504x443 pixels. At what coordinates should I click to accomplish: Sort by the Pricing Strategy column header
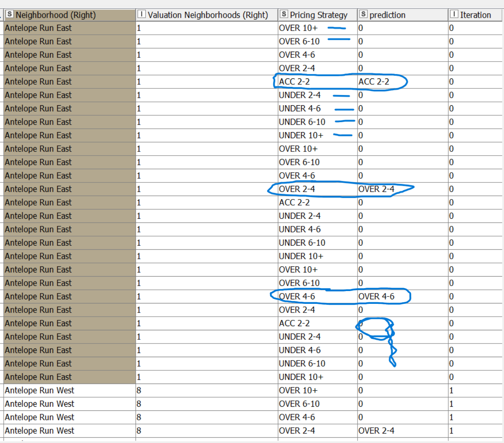click(318, 15)
